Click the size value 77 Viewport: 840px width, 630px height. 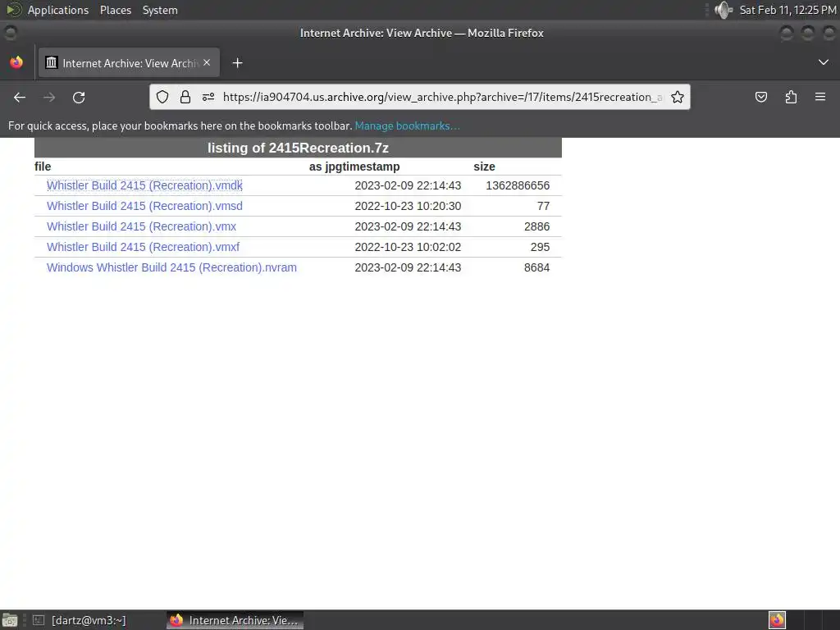543,206
